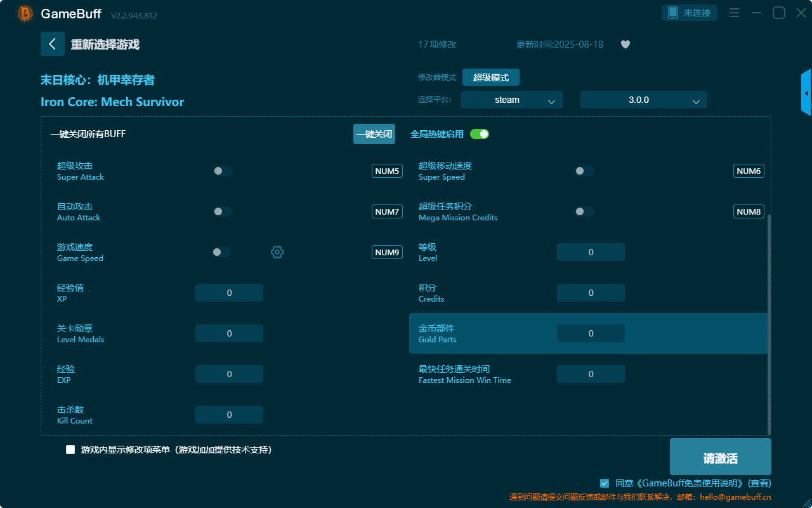Viewport: 812px width, 508px height.
Task: Click the NUM5 hotkey box
Action: 387,171
